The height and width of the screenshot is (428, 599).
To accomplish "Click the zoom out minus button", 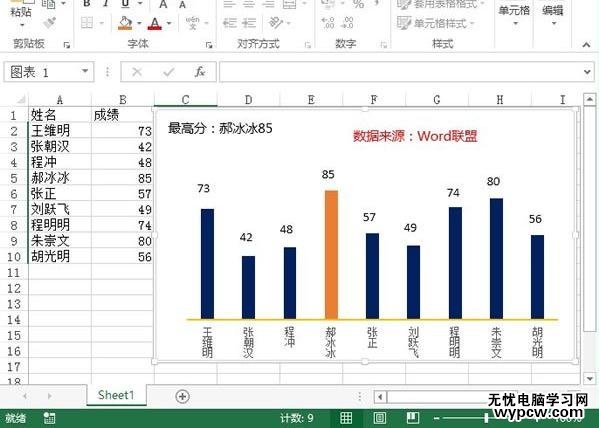I will click(437, 418).
